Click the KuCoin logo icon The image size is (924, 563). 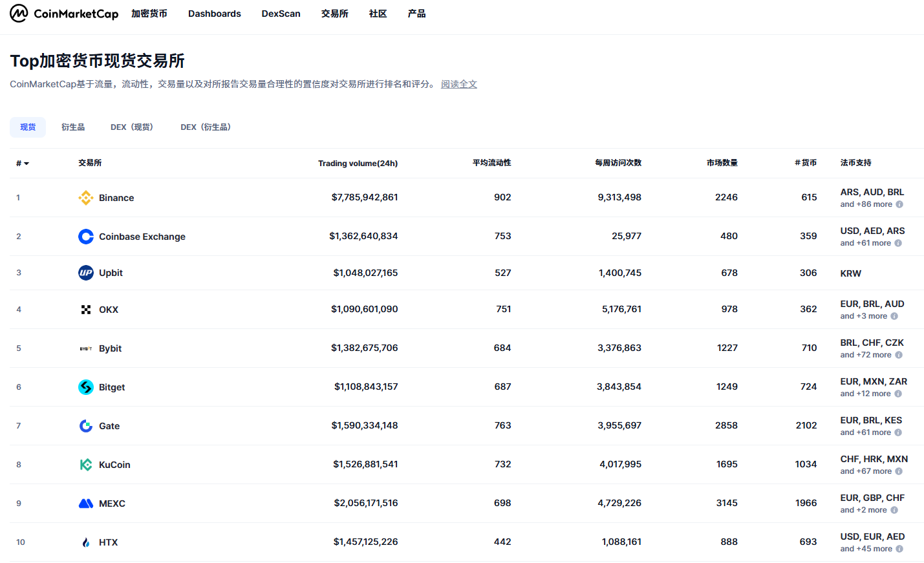tap(86, 465)
